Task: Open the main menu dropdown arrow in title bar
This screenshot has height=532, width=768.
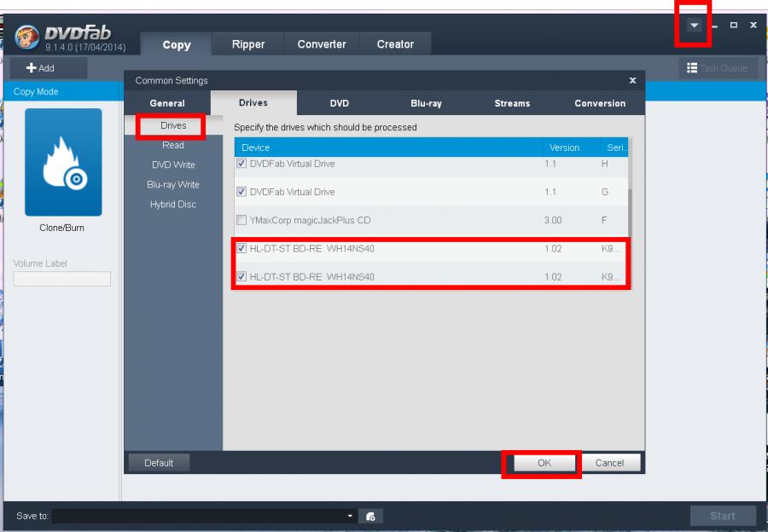Action: tap(694, 26)
